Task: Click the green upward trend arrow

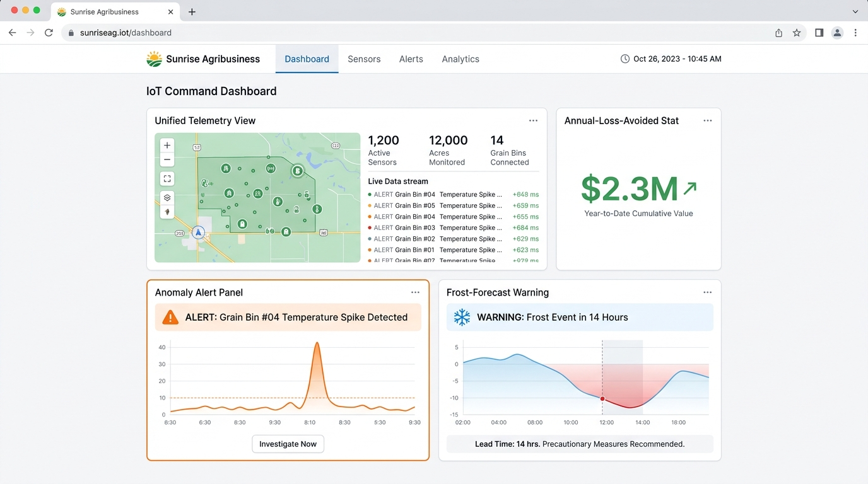Action: (690, 188)
